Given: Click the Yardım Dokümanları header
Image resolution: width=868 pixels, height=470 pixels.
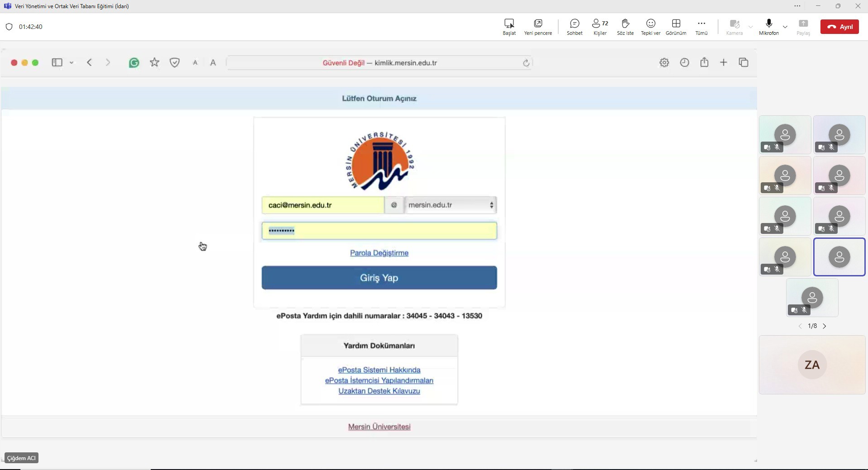Looking at the screenshot, I should (379, 346).
